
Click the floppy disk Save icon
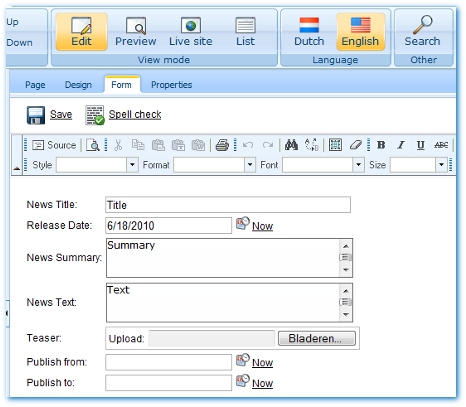pyautogui.click(x=36, y=115)
